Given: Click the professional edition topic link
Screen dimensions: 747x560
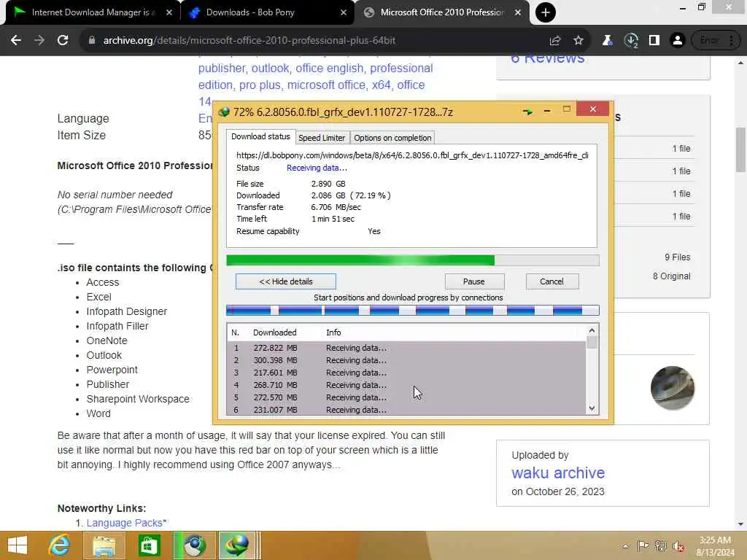Looking at the screenshot, I should click(x=315, y=76).
